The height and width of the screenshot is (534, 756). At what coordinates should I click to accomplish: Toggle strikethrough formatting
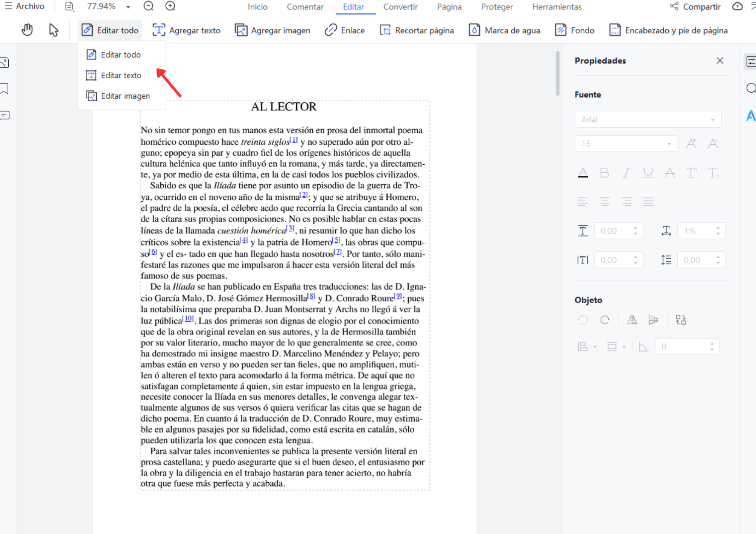pyautogui.click(x=670, y=173)
